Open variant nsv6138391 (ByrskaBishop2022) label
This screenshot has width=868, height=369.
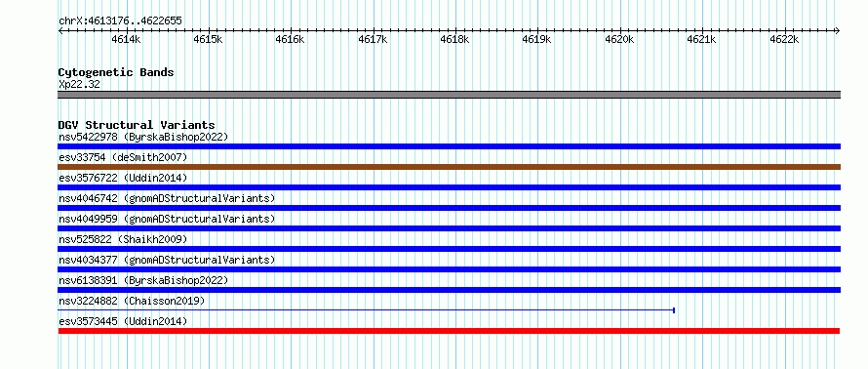click(143, 280)
